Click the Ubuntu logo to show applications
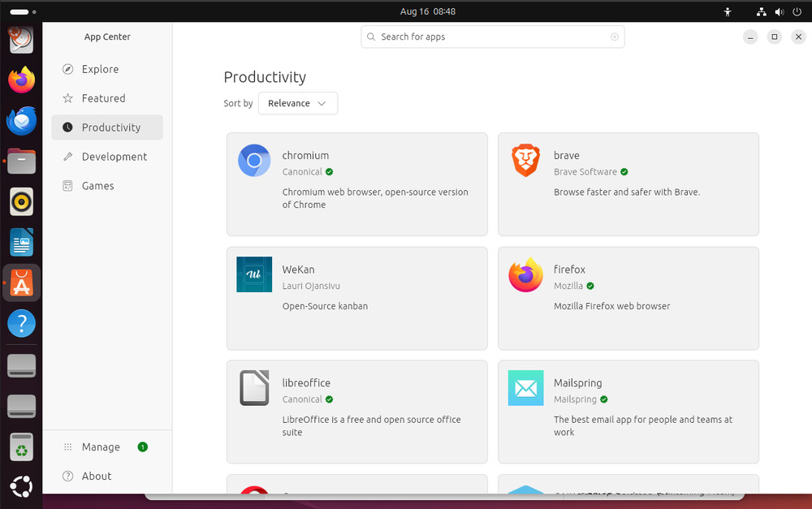 click(20, 486)
